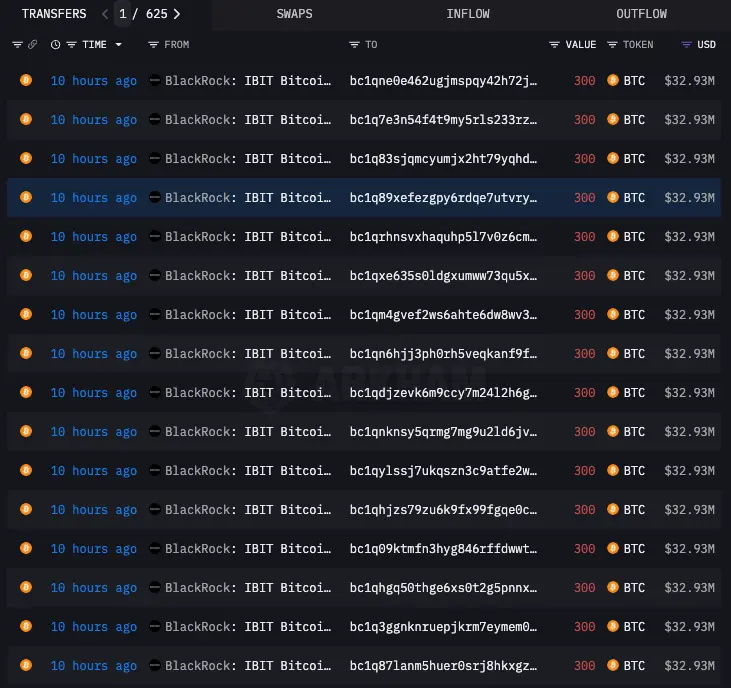Click the clock icon beside TIME
This screenshot has width=731, height=688.
[x=55, y=45]
